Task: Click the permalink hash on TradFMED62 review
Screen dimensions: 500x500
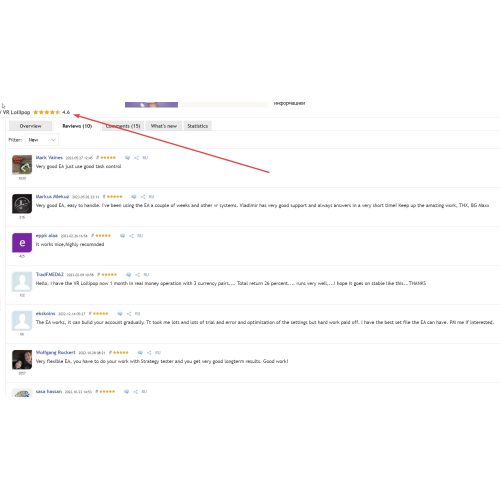Action: tap(98, 275)
